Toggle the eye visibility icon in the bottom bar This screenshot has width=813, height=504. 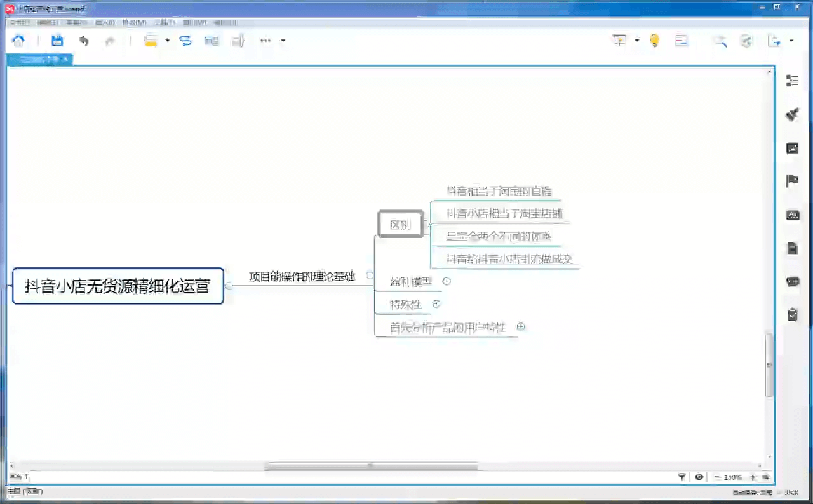pyautogui.click(x=699, y=477)
